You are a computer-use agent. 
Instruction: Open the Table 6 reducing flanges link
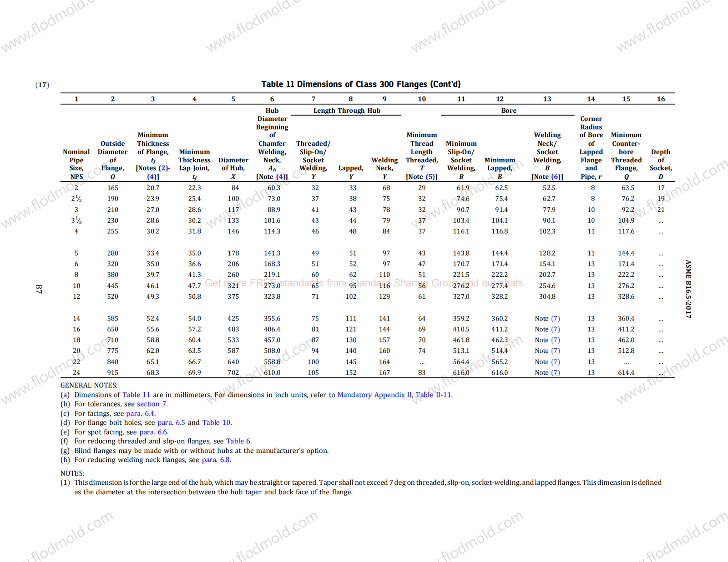[x=238, y=441]
